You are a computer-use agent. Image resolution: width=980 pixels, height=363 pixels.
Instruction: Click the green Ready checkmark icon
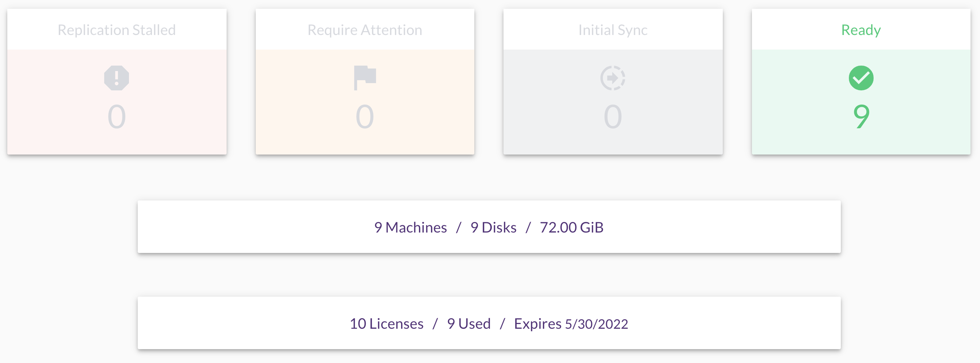(x=861, y=78)
